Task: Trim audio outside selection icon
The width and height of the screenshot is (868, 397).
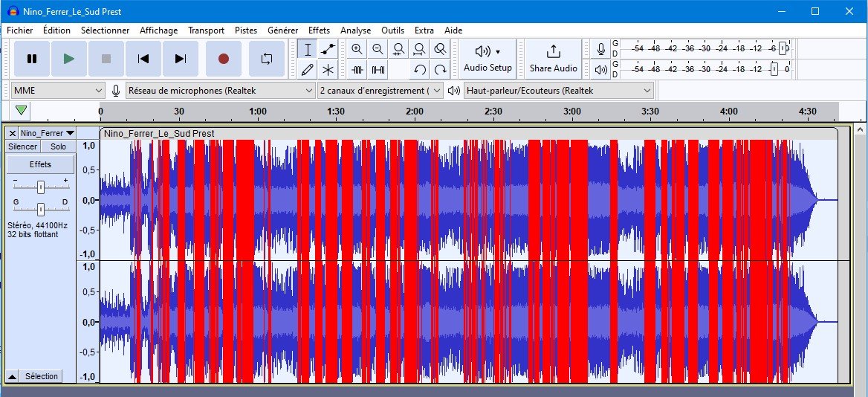Action: coord(357,70)
